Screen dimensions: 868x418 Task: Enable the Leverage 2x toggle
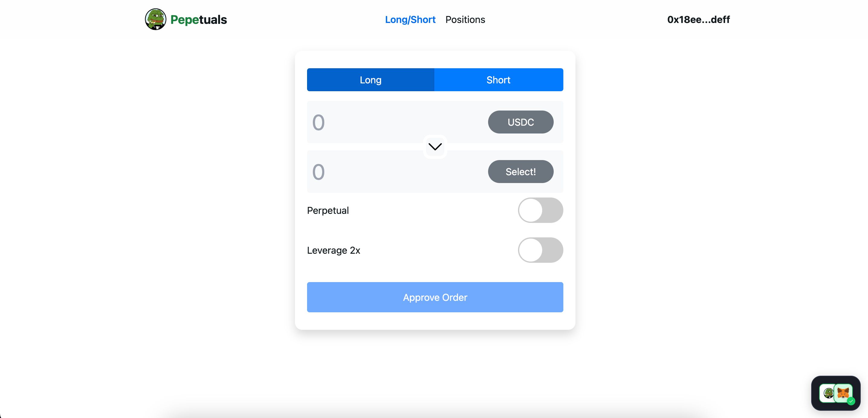click(541, 250)
